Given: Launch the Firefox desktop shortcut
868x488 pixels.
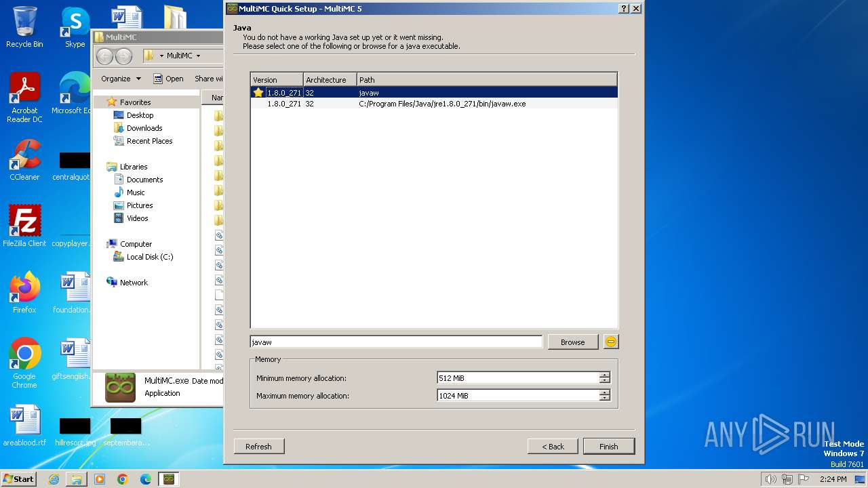Looking at the screenshot, I should tap(24, 292).
